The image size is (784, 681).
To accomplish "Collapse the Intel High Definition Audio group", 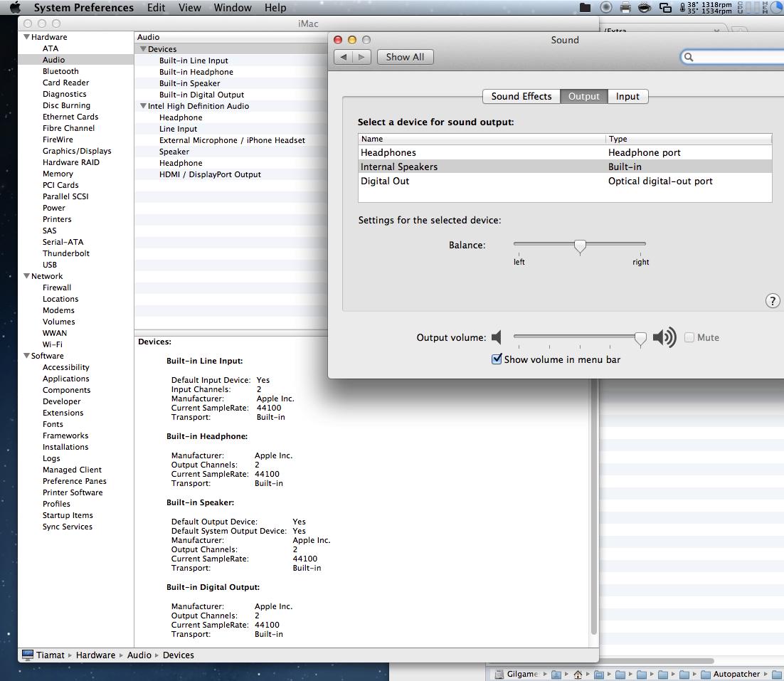I will tap(142, 106).
